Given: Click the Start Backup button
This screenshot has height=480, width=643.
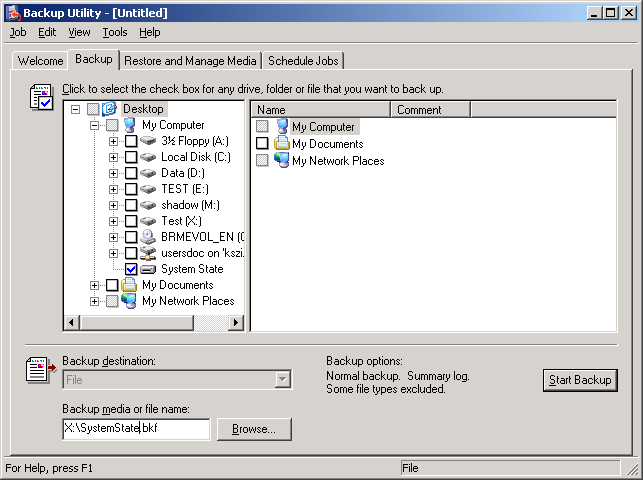Looking at the screenshot, I should (580, 380).
